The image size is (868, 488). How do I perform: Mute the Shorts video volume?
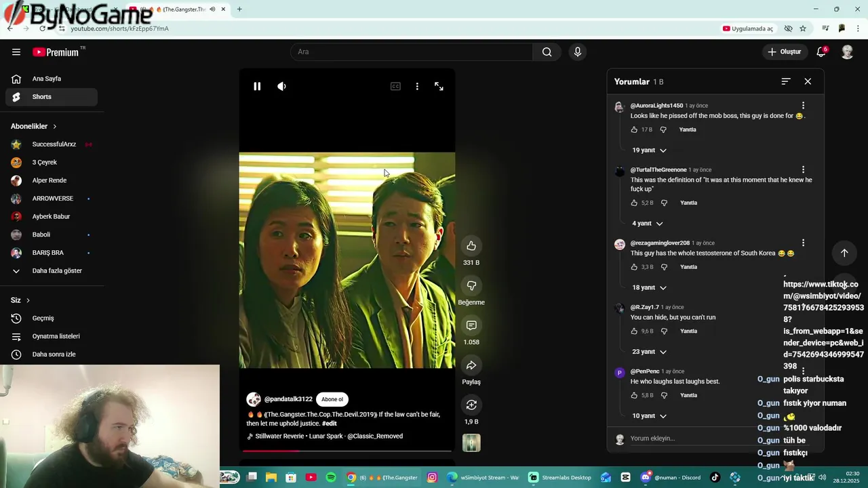point(281,87)
